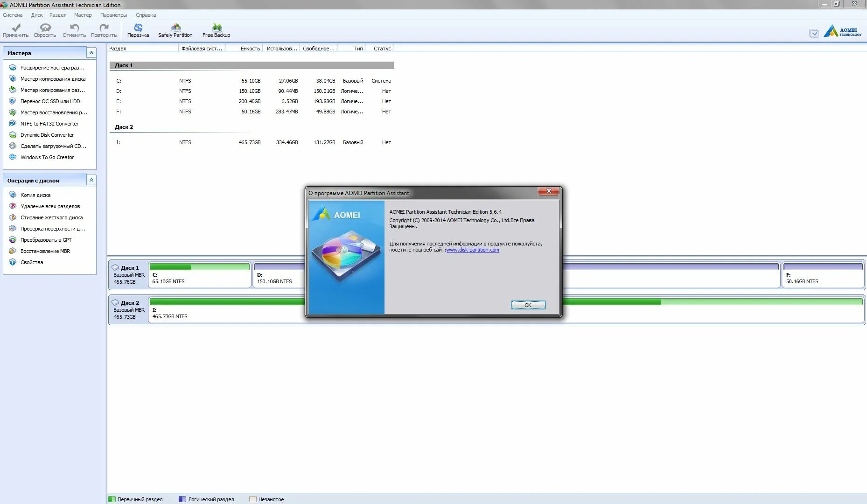Viewport: 867px width, 504px height.
Task: Click the checkmark icon beside the AOMEI logo
Action: [814, 34]
